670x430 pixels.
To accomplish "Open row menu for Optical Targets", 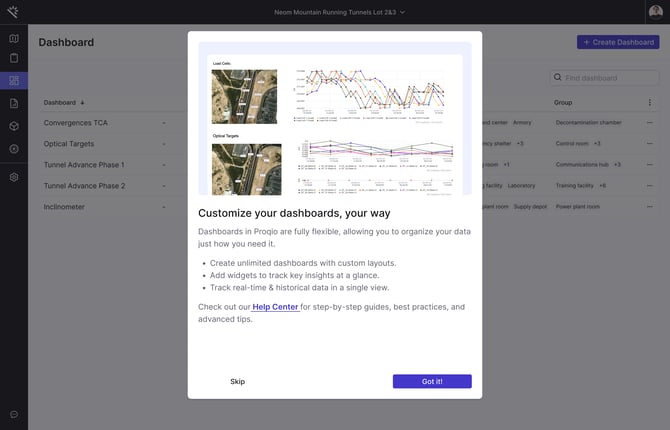I will click(649, 144).
